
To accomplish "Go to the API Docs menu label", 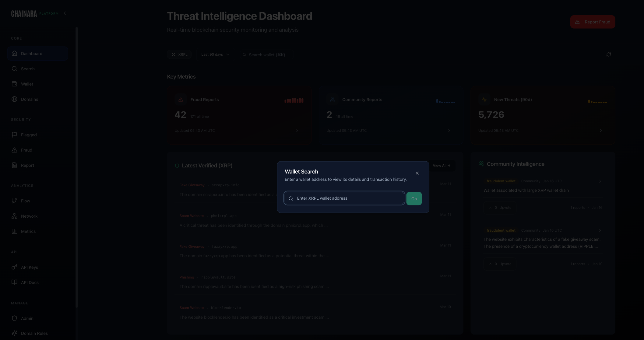I will click(x=30, y=282).
